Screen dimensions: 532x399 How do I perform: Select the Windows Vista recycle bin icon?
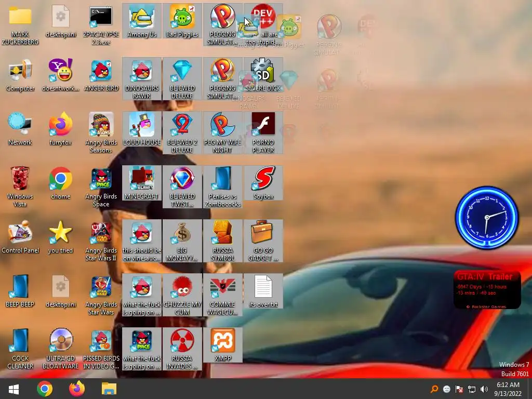pyautogui.click(x=20, y=187)
